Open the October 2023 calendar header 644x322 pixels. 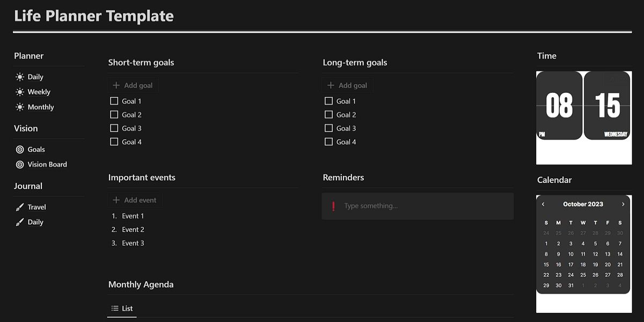[583, 204]
